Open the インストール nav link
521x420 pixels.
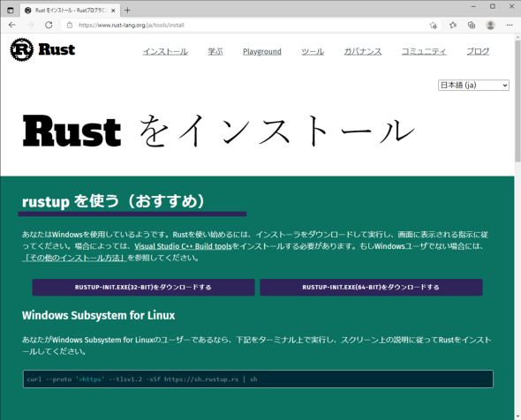165,52
